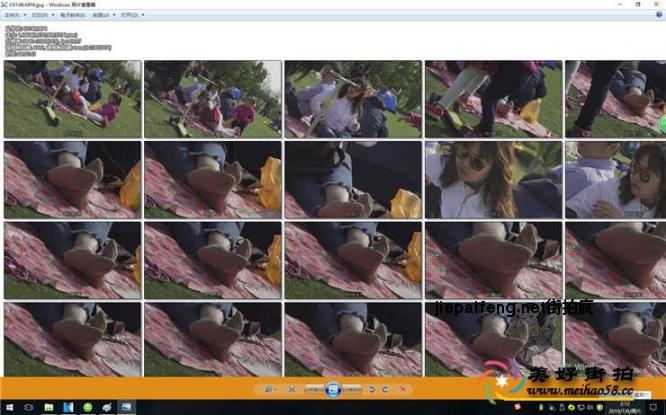Open the File dropdown menu
Image resolution: width=666 pixels, height=415 pixels.
tap(14, 15)
